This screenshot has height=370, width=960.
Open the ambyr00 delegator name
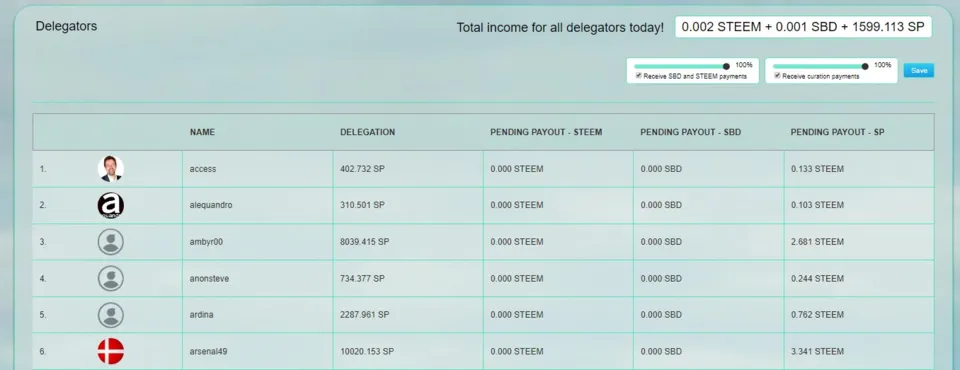206,242
